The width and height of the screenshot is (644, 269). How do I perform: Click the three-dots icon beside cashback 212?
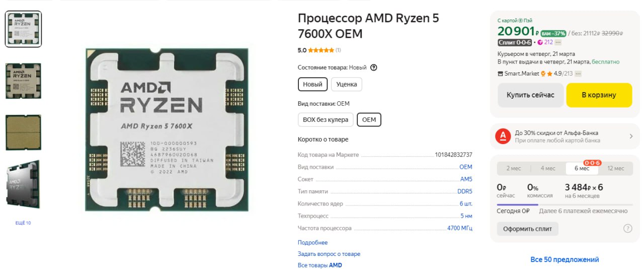[x=558, y=42]
